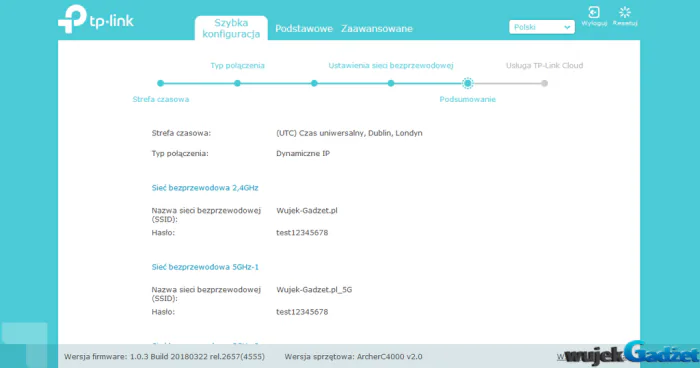Switch to Szybka konfiguracja tab
The height and width of the screenshot is (368, 700).
point(231,28)
